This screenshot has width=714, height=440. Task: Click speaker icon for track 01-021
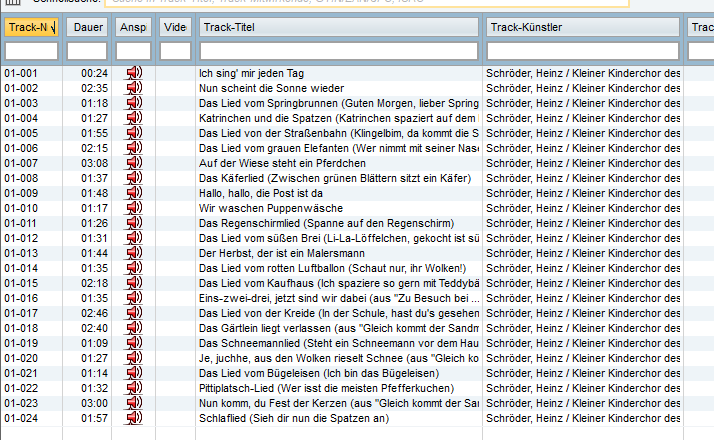point(133,373)
